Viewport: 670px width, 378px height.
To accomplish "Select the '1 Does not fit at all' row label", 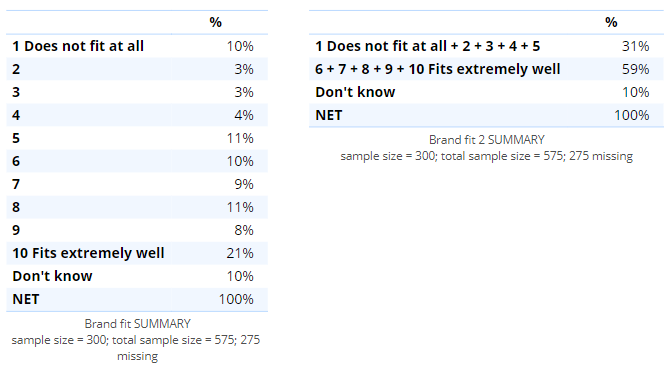I will (78, 46).
